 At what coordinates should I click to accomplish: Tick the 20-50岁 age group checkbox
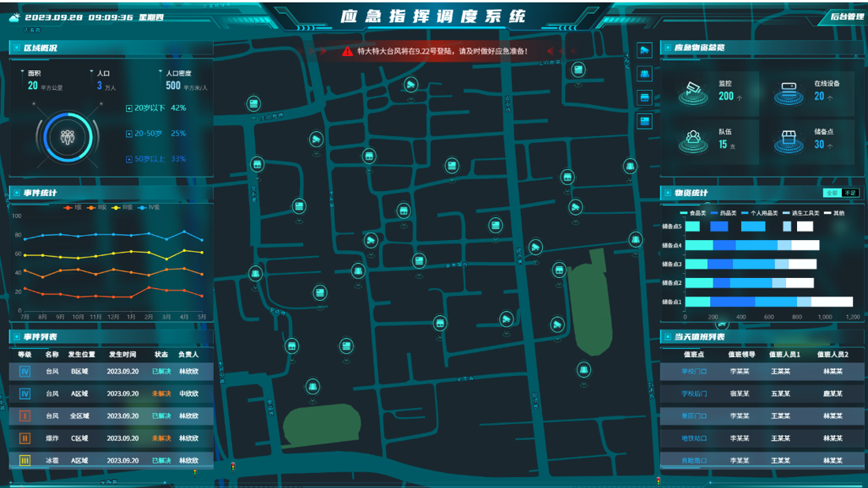coord(129,134)
